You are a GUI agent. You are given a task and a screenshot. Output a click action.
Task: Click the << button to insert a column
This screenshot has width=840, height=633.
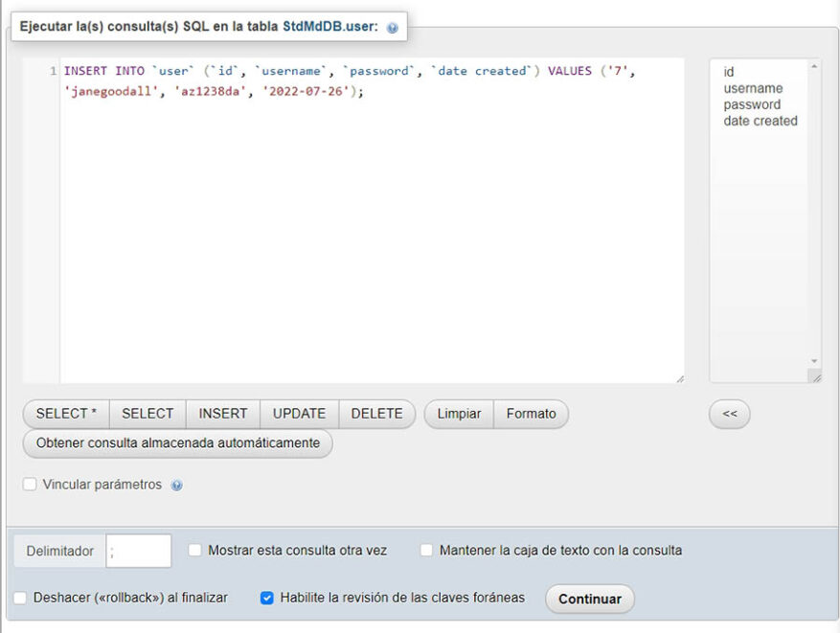(x=730, y=414)
